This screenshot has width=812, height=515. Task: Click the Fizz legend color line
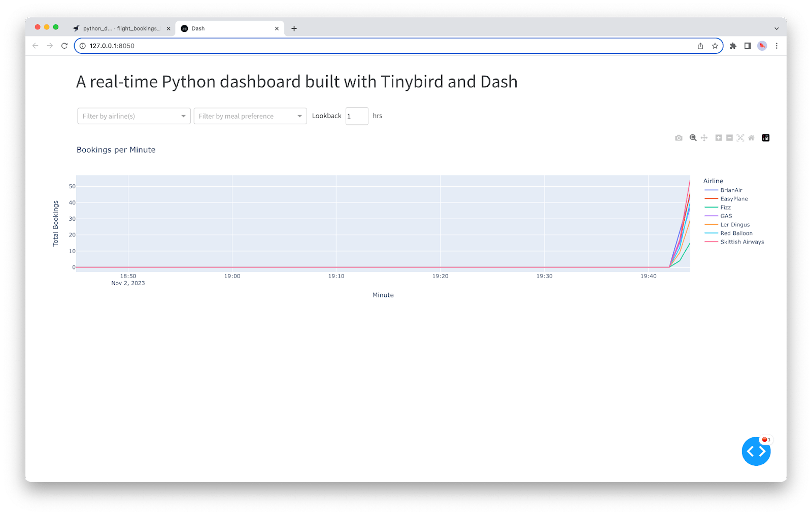(x=711, y=208)
